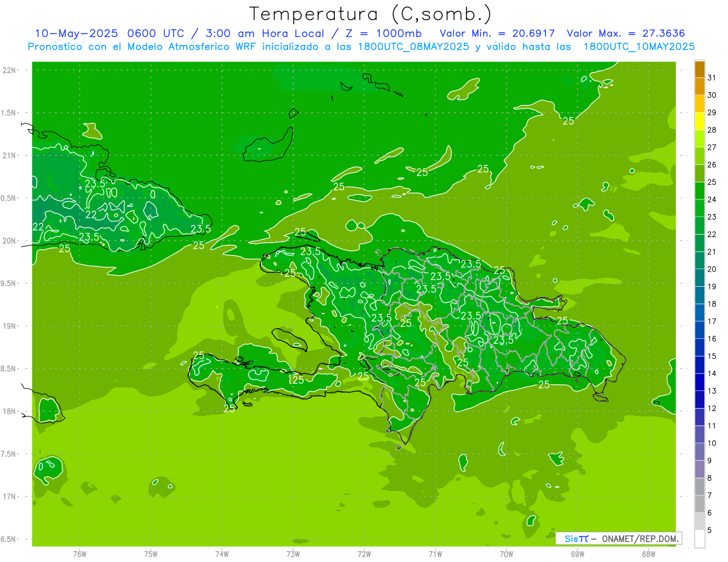728x562 pixels.
Task: Click the color scale label '10'
Action: tap(712, 444)
